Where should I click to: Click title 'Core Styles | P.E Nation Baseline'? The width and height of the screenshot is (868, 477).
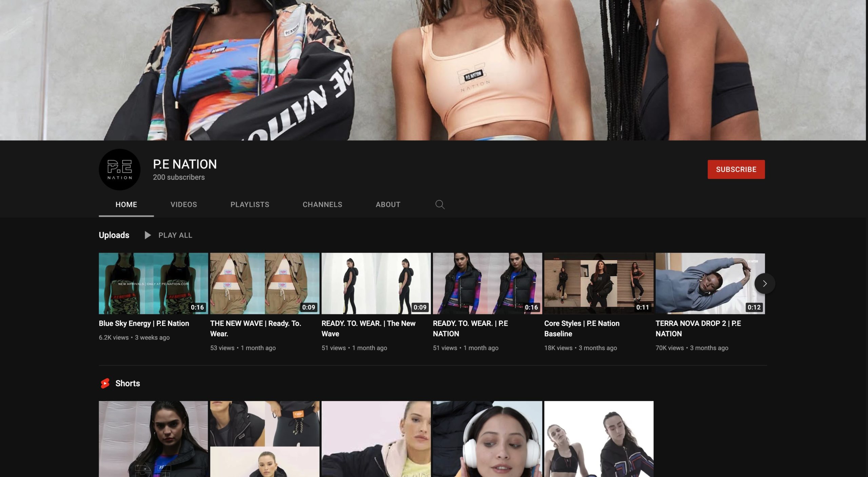click(582, 329)
